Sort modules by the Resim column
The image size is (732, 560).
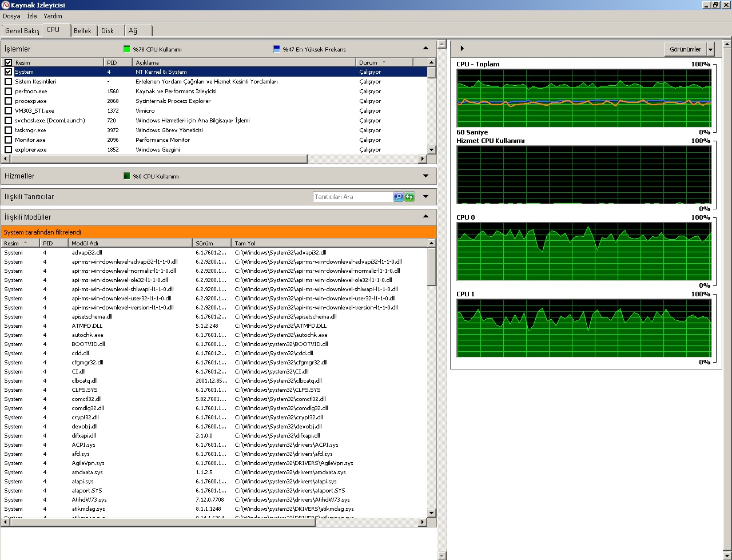tap(21, 243)
